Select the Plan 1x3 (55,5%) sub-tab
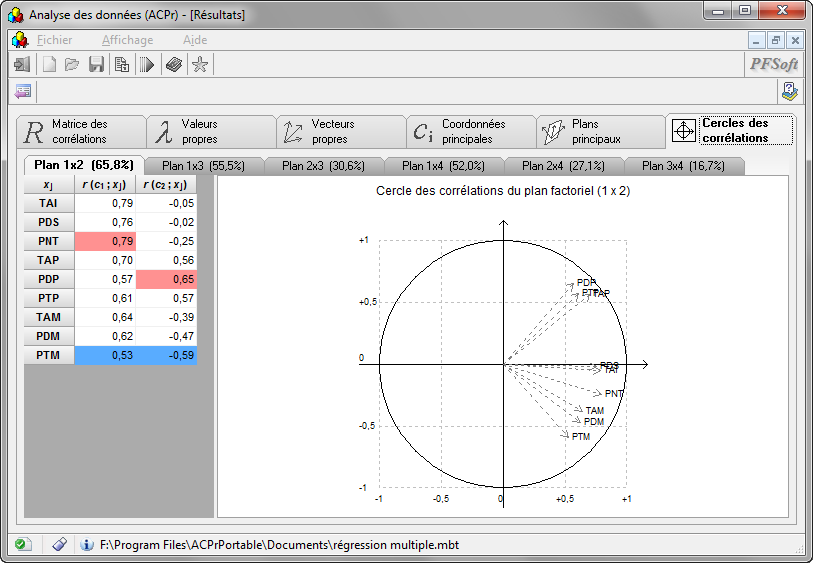The height and width of the screenshot is (563, 813). click(204, 166)
